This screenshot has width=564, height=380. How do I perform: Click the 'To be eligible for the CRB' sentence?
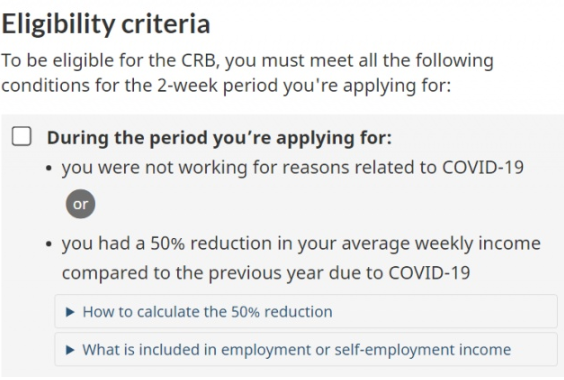(x=247, y=60)
